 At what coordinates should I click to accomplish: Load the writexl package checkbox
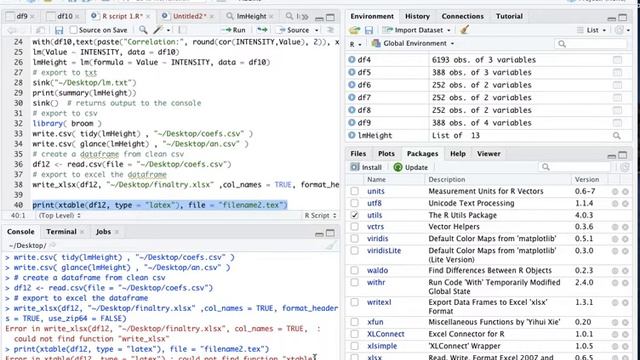pyautogui.click(x=354, y=302)
